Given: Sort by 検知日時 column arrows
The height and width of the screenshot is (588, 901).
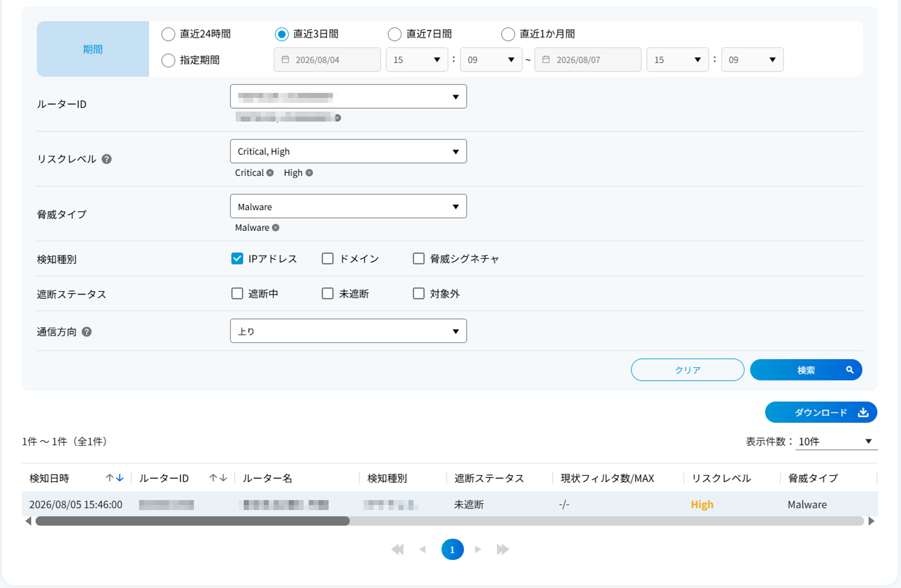Looking at the screenshot, I should click(x=114, y=478).
